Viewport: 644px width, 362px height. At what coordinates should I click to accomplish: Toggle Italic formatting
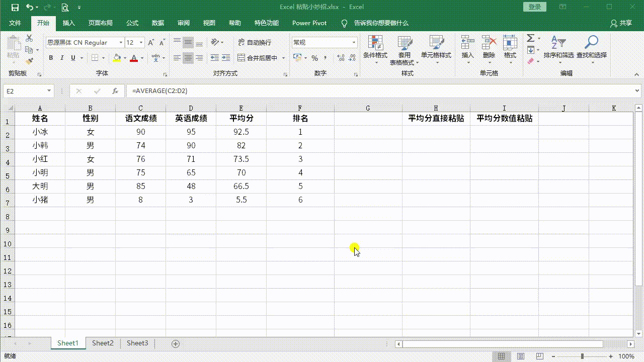(62, 58)
